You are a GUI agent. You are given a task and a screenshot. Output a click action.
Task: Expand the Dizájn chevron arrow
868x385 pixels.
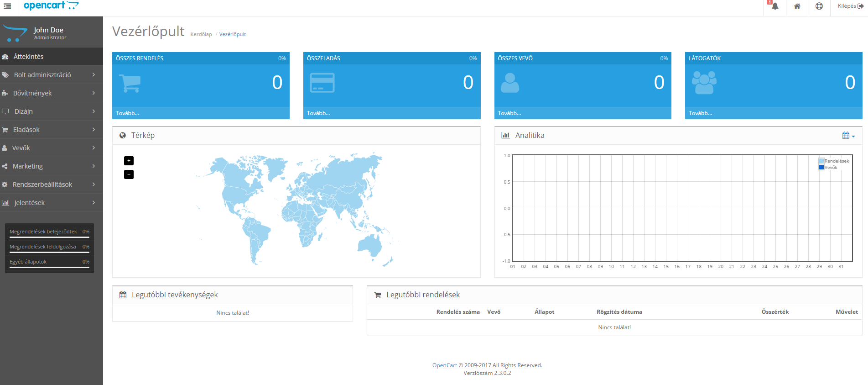click(x=94, y=111)
